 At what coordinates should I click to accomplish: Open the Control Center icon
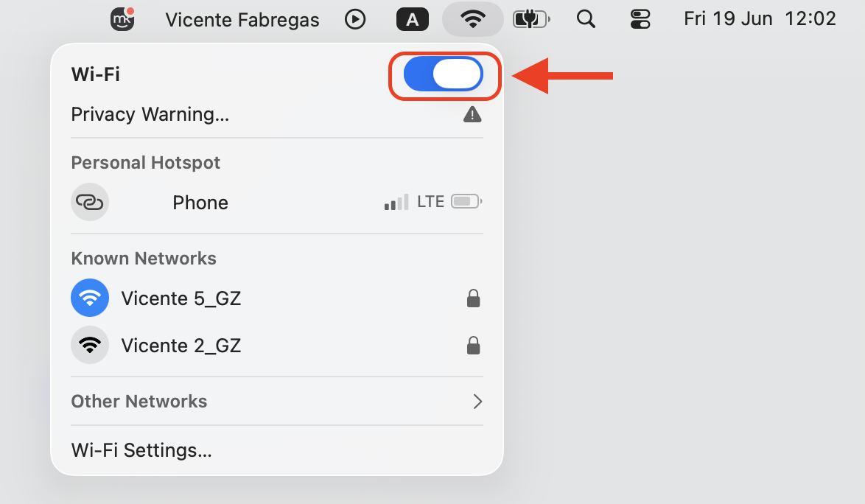[x=640, y=19]
